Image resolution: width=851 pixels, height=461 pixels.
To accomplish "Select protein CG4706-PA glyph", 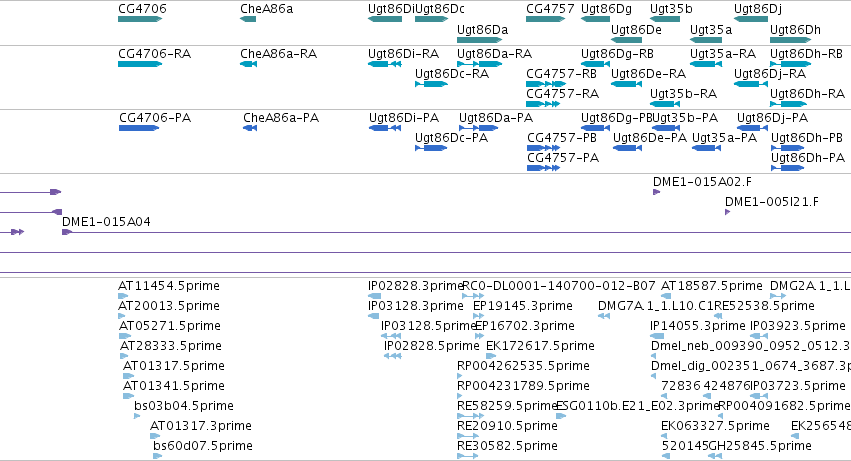I will 139,128.
